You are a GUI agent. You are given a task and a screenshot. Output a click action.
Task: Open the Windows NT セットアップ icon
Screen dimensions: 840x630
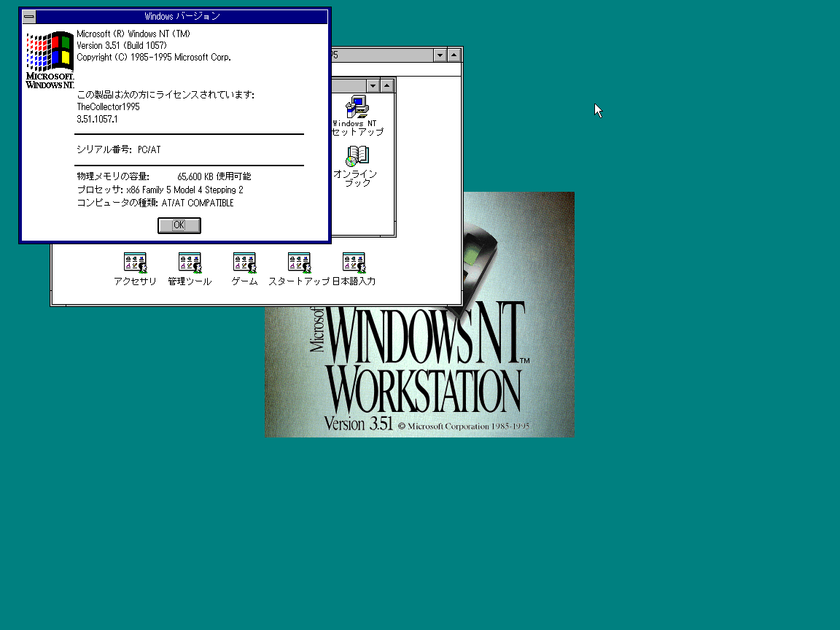pyautogui.click(x=357, y=115)
